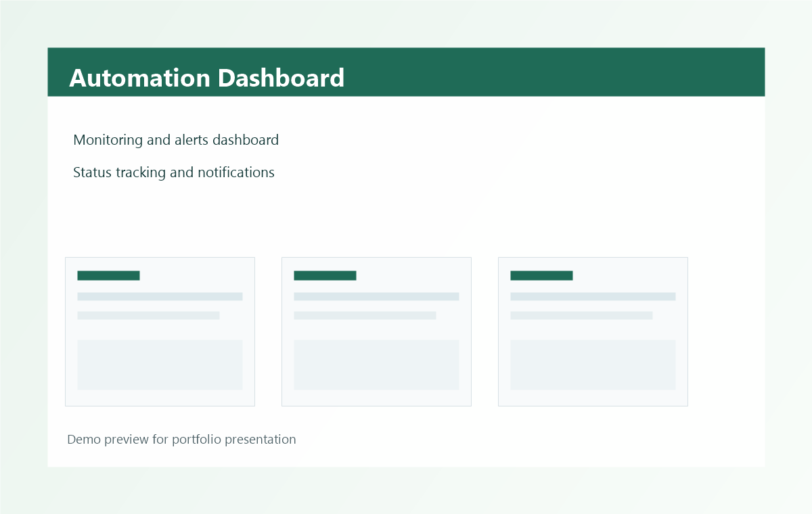Screen dimensions: 812x514
Task: Click the full-width gray bar in the rightmost card
Action: [593, 296]
